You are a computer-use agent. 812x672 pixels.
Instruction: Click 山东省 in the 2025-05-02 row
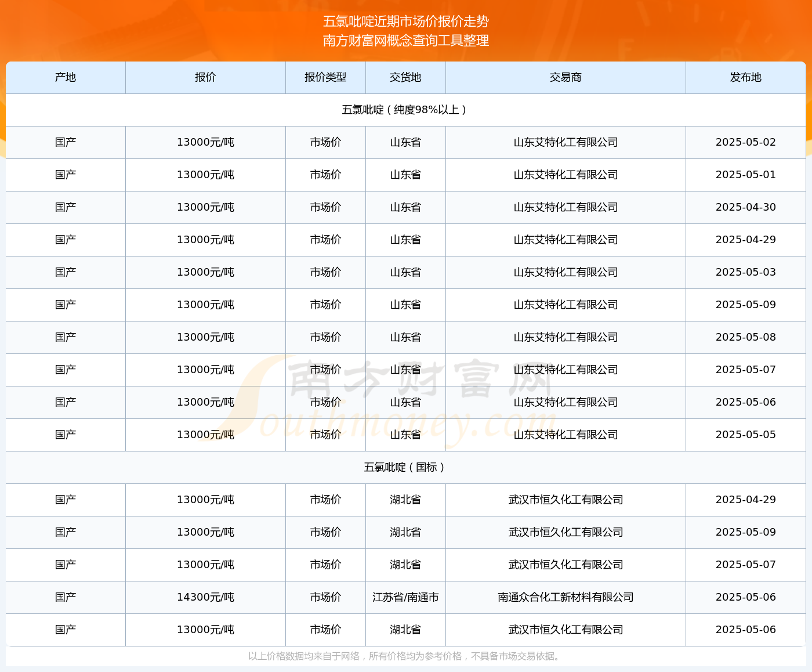pyautogui.click(x=405, y=142)
